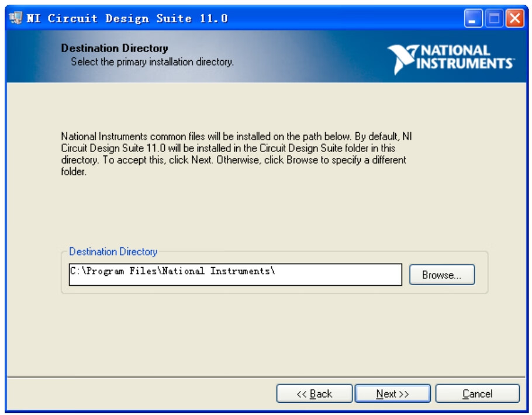Click the bold 'Destination Directory' heading
The height and width of the screenshot is (415, 532).
[x=115, y=48]
